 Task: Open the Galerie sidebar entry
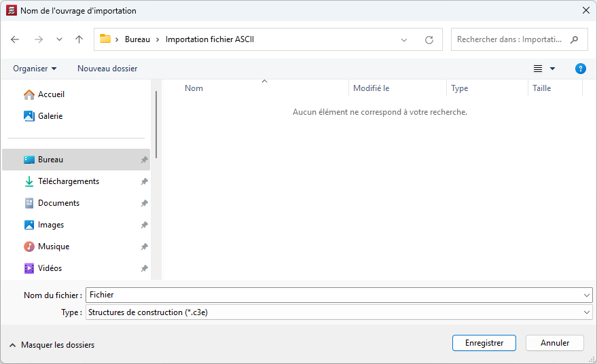click(x=50, y=116)
